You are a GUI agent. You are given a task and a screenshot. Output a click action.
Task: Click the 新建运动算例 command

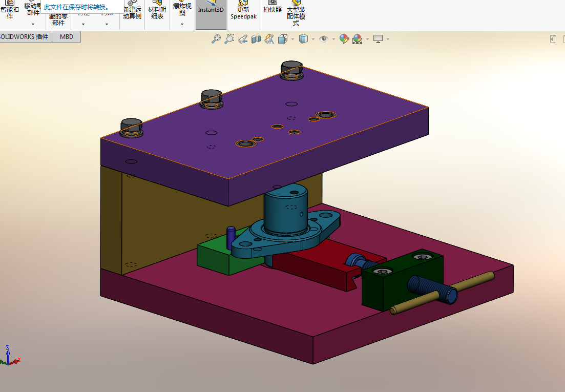tap(132, 11)
